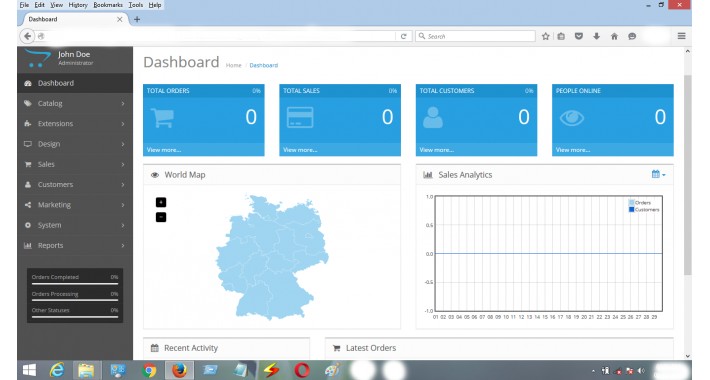Click the eye icon in People Online tile
This screenshot has width=710, height=380.
[x=572, y=118]
